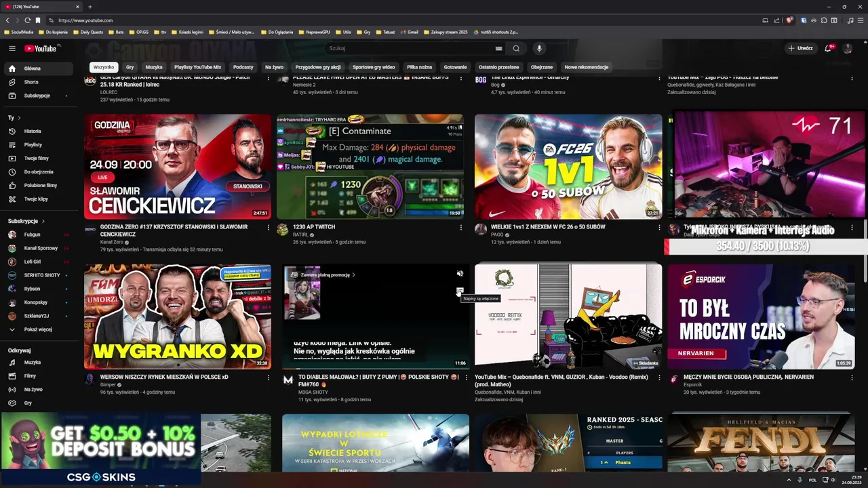This screenshot has height=488, width=868.
Task: Click the CSGO Skins deposit bonus banner
Action: [100, 448]
